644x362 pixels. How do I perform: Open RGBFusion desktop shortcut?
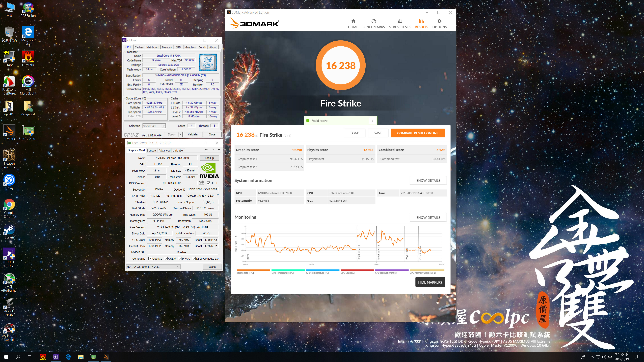tap(28, 10)
